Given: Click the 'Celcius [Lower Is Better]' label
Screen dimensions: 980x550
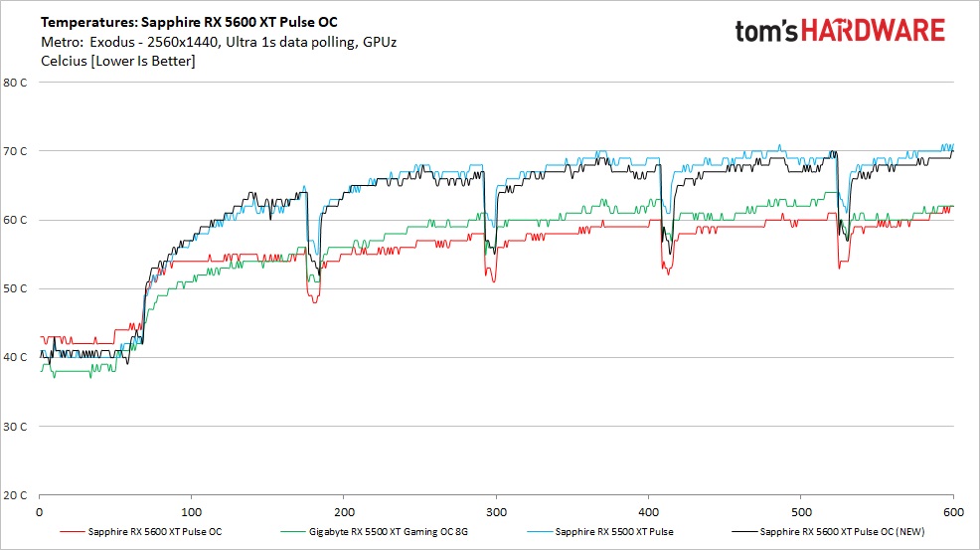Looking at the screenshot, I should point(118,62).
